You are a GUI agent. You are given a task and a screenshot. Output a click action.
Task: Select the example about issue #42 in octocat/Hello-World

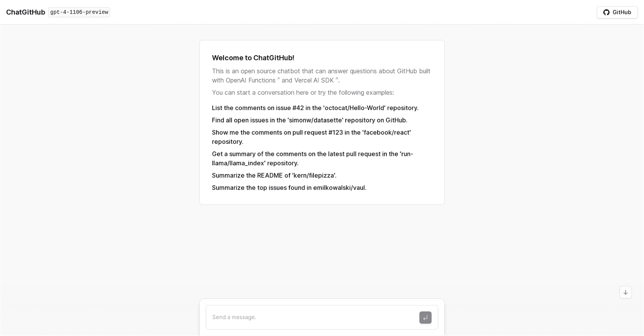point(315,108)
